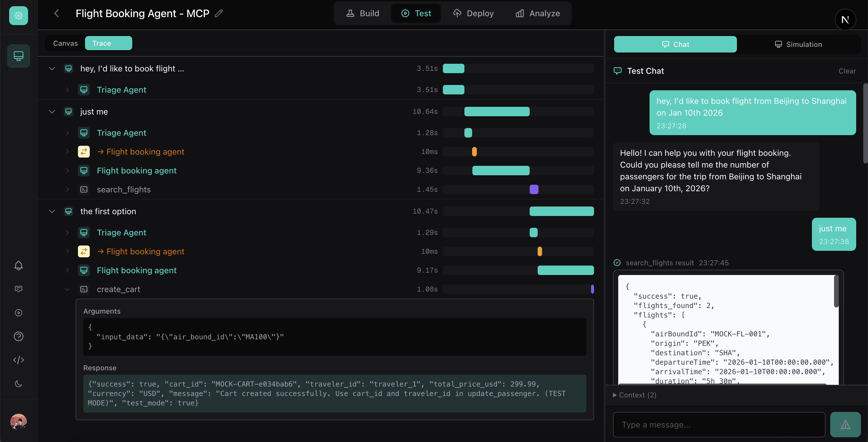Select the Trace view toggle

(109, 43)
